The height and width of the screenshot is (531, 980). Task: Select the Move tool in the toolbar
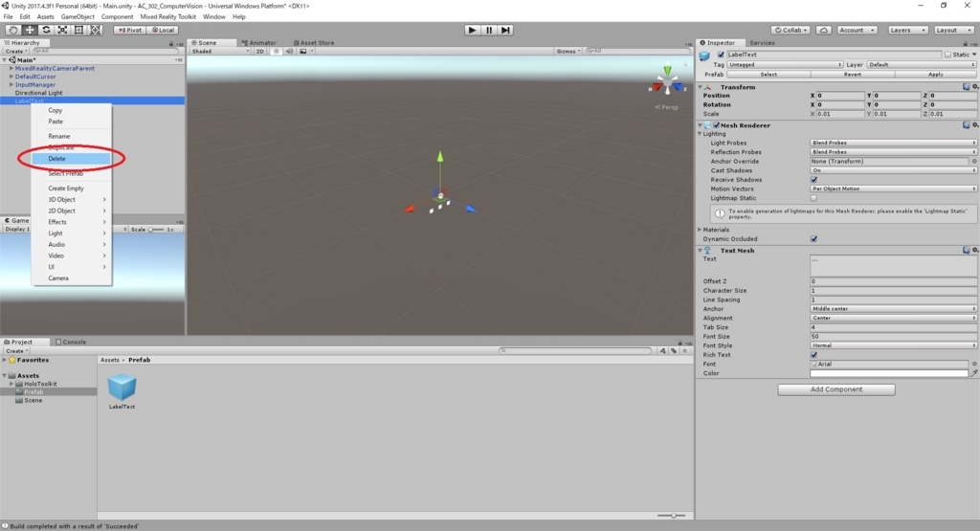pos(30,30)
